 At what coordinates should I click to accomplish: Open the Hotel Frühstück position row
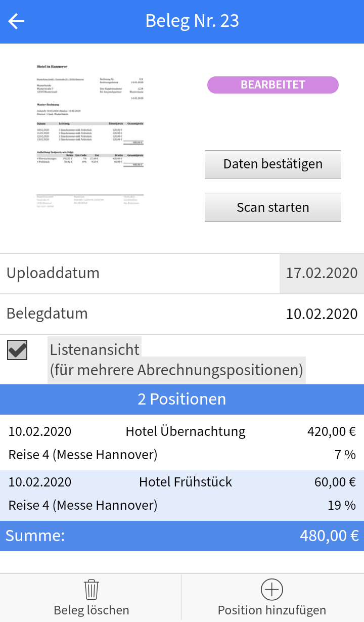click(x=185, y=481)
